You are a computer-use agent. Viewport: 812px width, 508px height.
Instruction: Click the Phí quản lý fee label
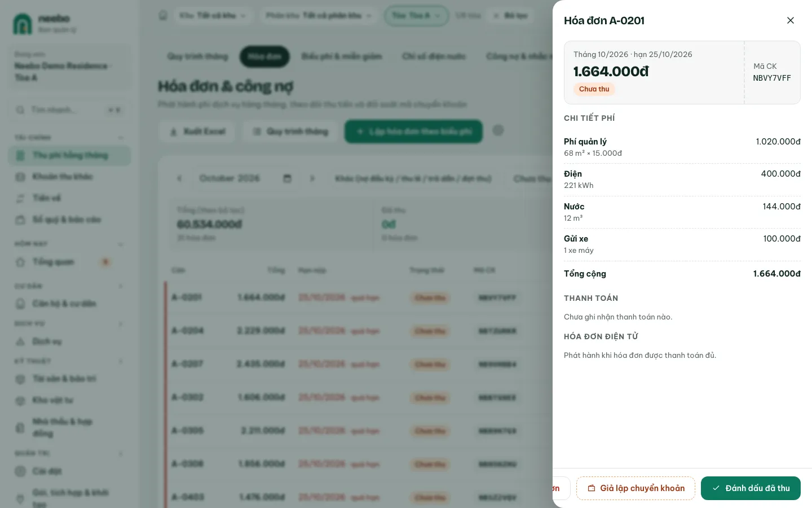pyautogui.click(x=585, y=142)
